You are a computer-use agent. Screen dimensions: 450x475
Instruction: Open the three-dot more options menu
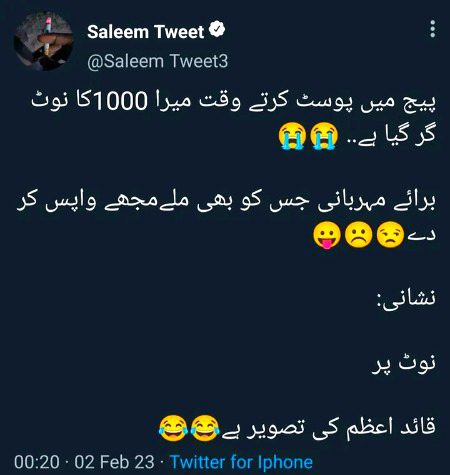pyautogui.click(x=433, y=29)
